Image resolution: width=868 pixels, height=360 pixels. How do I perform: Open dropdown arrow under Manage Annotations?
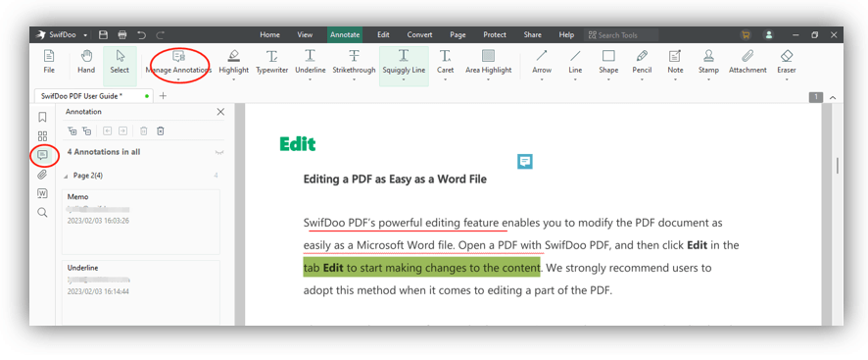(178, 79)
